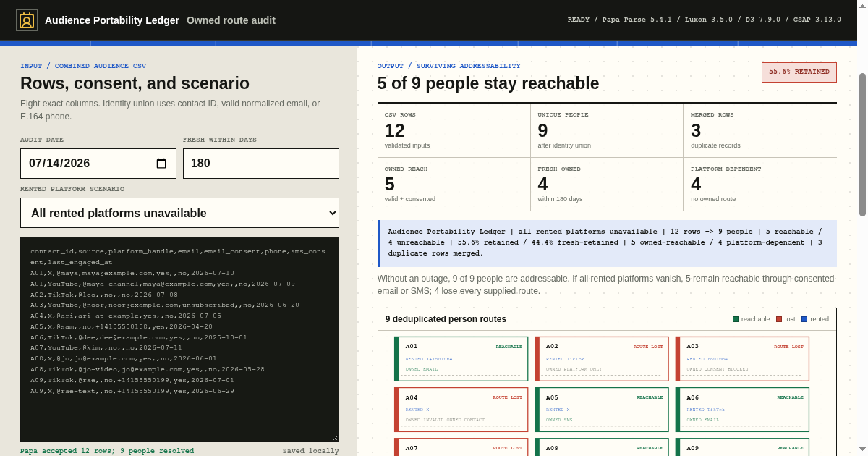Image resolution: width=868 pixels, height=456 pixels.
Task: Click the 55.6% RETAINED badge
Action: (799, 72)
